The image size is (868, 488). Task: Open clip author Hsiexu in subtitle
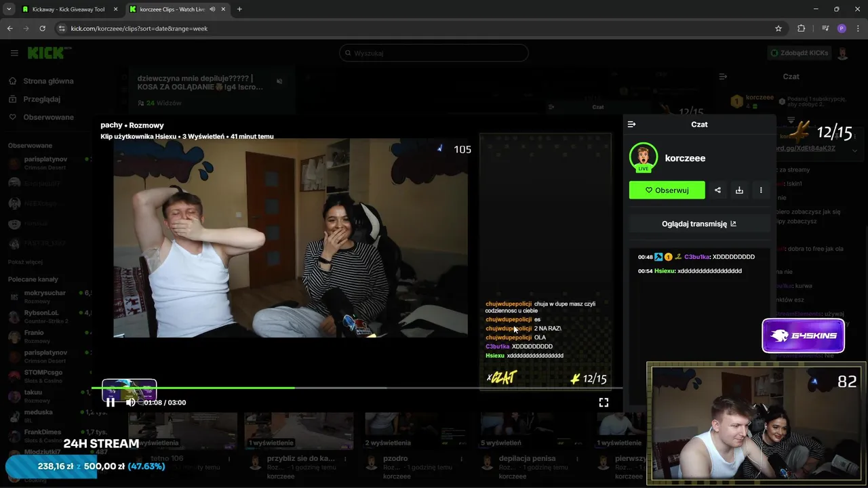tap(165, 136)
